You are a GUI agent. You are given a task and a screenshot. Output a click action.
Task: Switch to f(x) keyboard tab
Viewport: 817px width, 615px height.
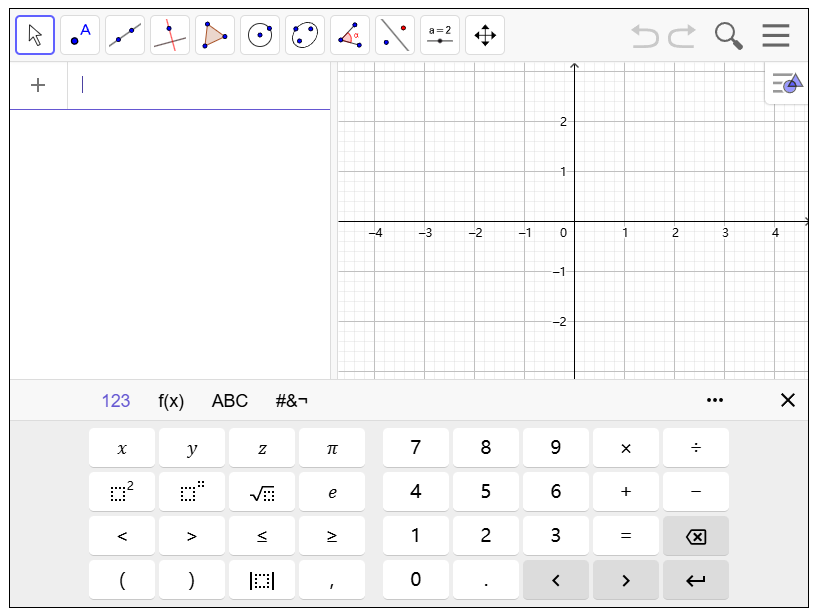click(171, 401)
